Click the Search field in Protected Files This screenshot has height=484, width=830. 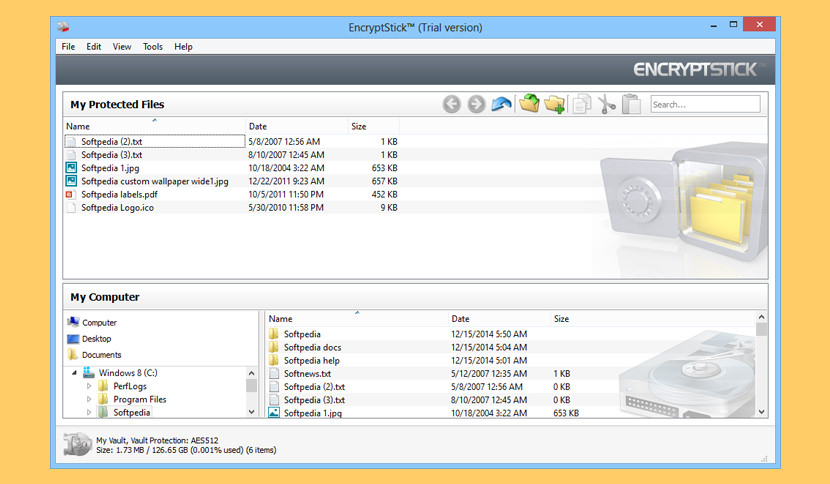[705, 104]
